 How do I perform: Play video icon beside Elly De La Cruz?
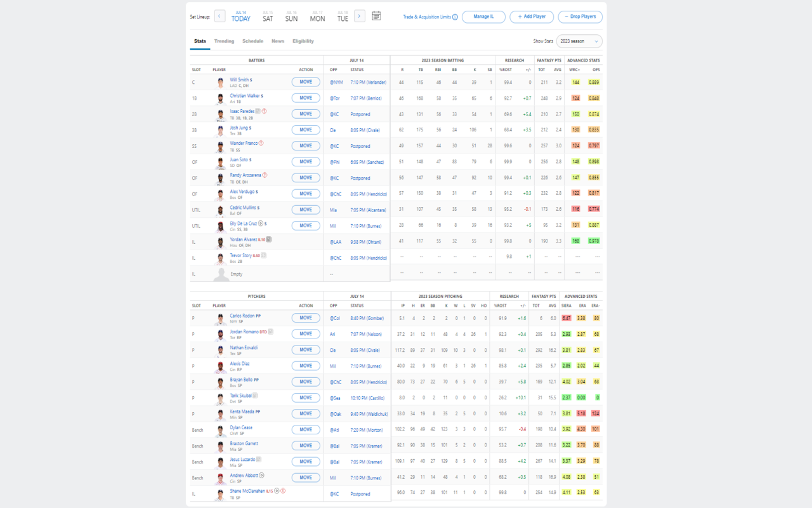tap(261, 223)
